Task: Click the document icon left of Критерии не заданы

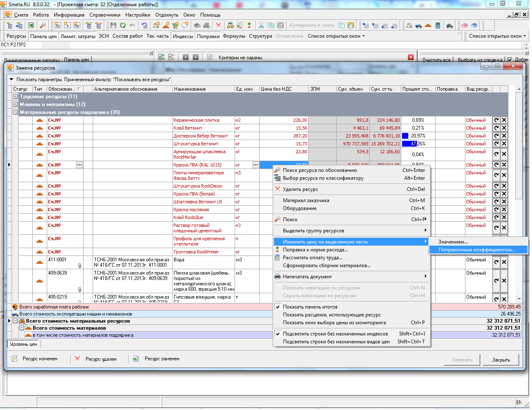Action: [x=210, y=57]
